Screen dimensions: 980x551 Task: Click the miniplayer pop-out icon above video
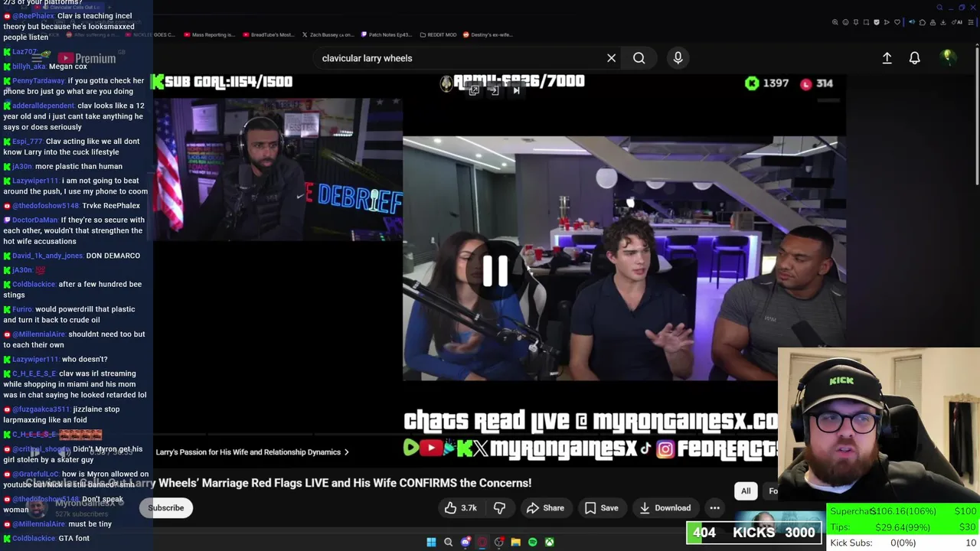click(474, 90)
